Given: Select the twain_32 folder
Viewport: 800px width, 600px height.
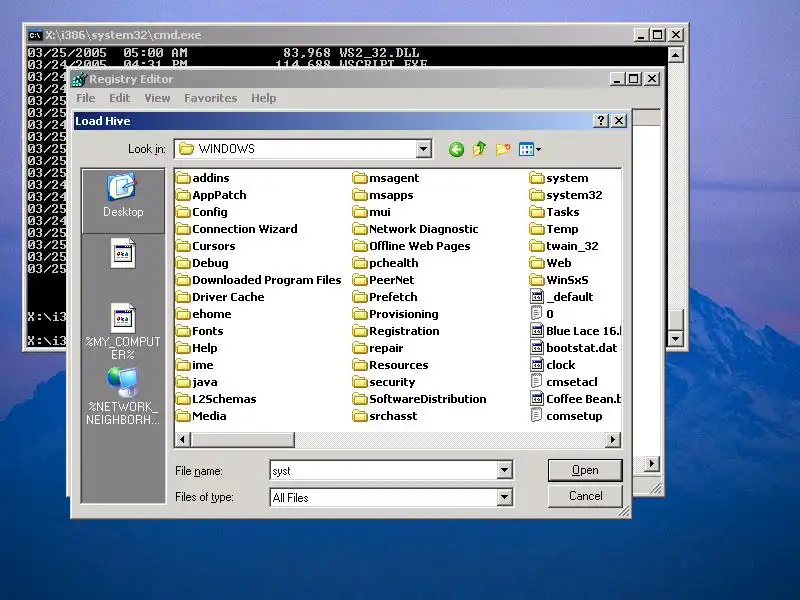Looking at the screenshot, I should pos(564,246).
